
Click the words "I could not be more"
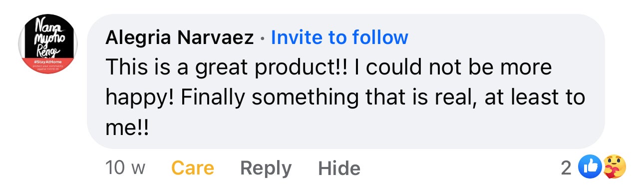453,67
